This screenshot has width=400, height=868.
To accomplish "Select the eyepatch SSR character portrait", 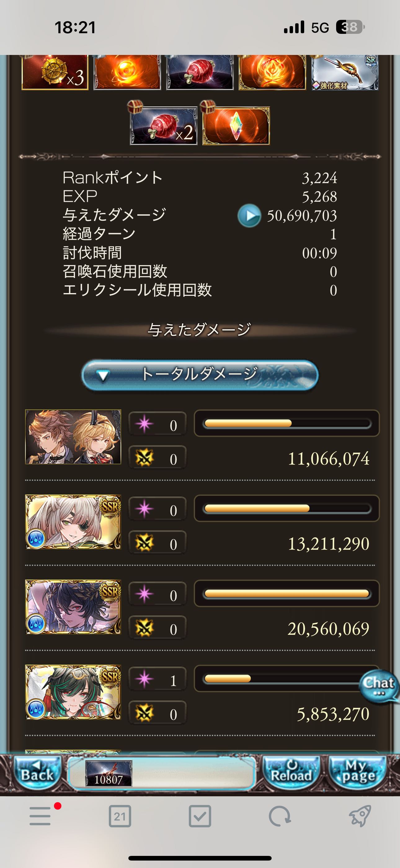I will [x=73, y=522].
